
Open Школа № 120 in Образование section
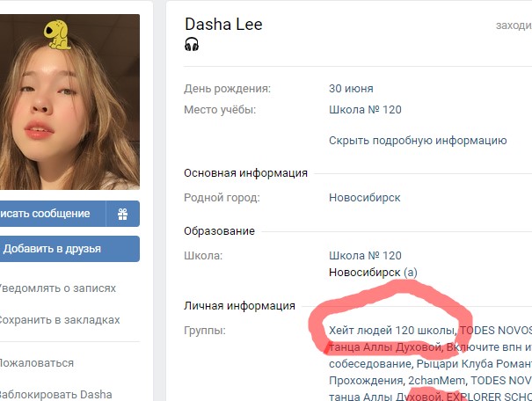pyautogui.click(x=365, y=255)
